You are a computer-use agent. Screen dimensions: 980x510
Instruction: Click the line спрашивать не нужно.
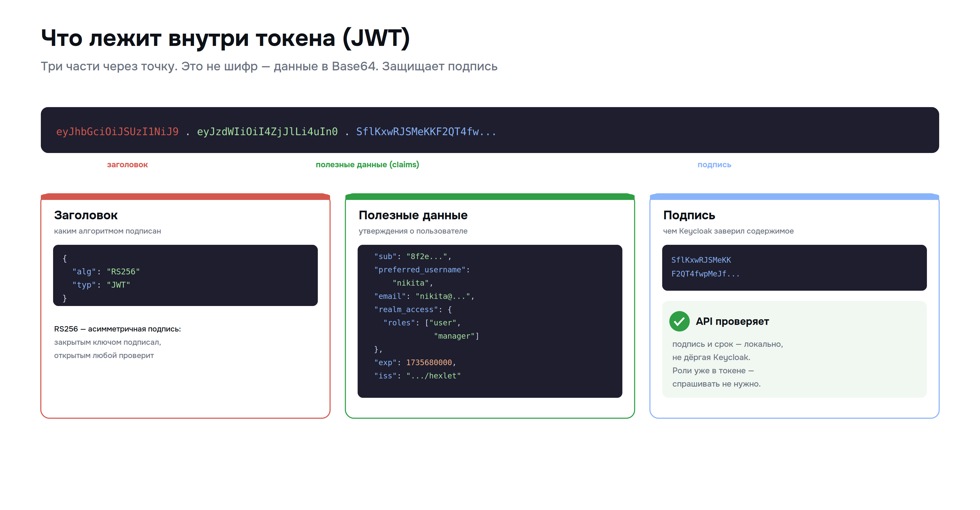tap(716, 384)
